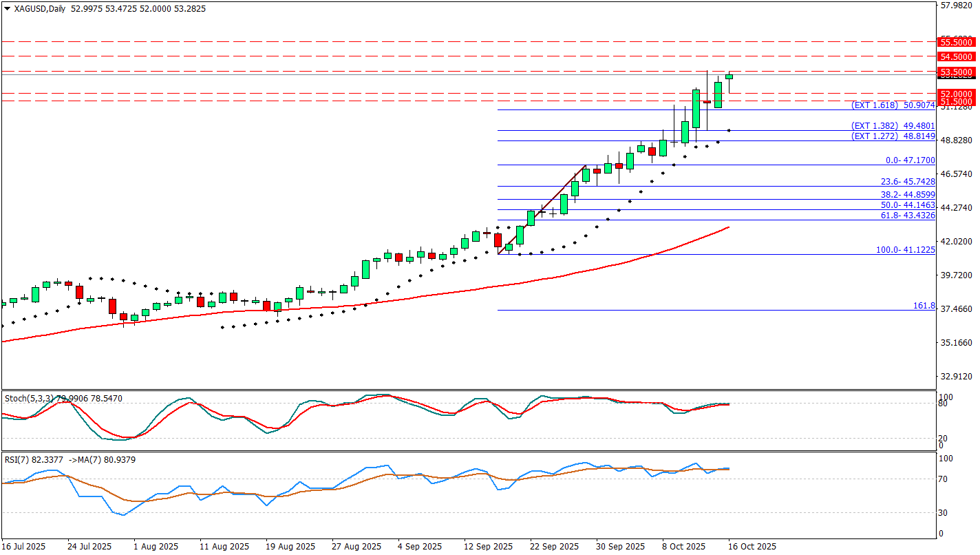Select the 54.5000 red price label
Image resolution: width=980 pixels, height=555 pixels.
[x=956, y=56]
